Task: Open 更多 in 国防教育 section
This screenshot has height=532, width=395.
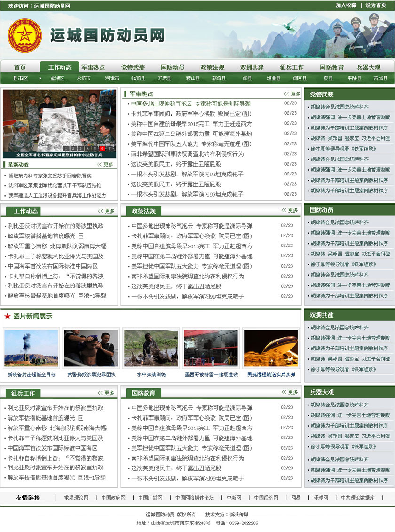Action: point(290,392)
